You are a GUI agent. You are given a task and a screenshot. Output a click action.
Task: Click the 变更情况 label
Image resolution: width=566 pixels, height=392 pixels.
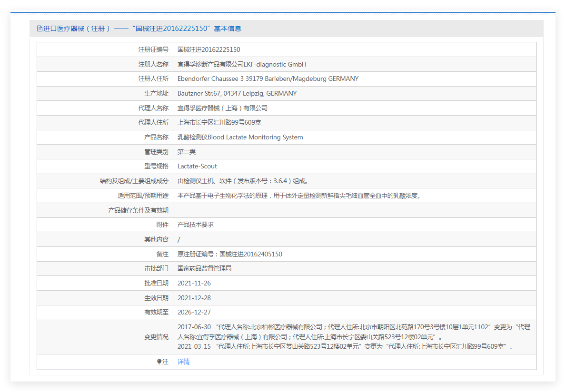coord(156,337)
